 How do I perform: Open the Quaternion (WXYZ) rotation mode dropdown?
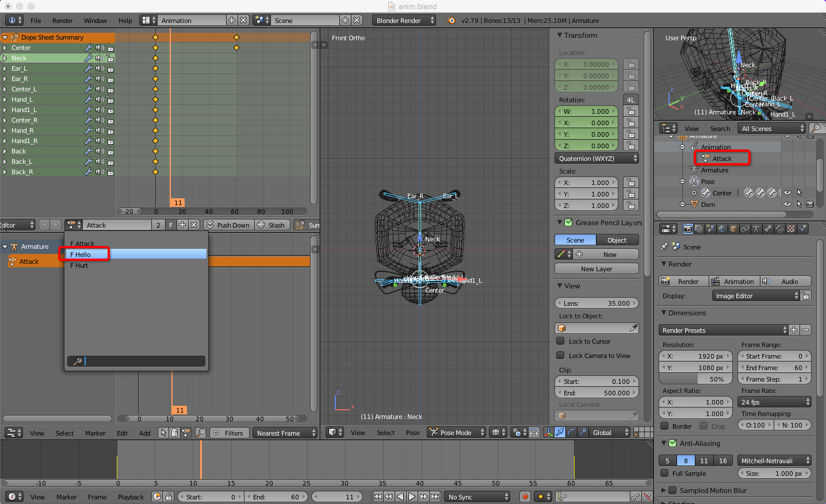pos(596,159)
